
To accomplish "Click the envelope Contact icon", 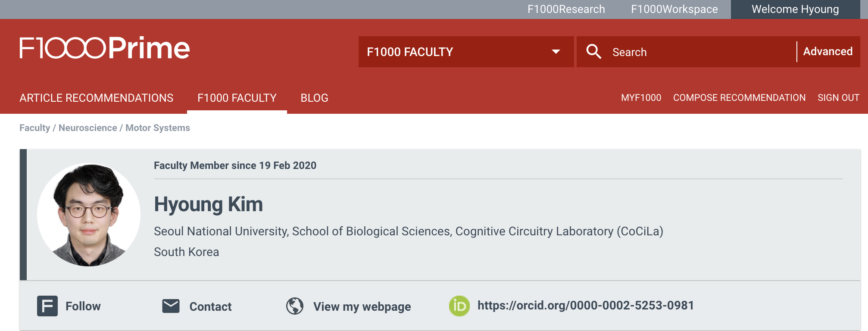I will (171, 306).
